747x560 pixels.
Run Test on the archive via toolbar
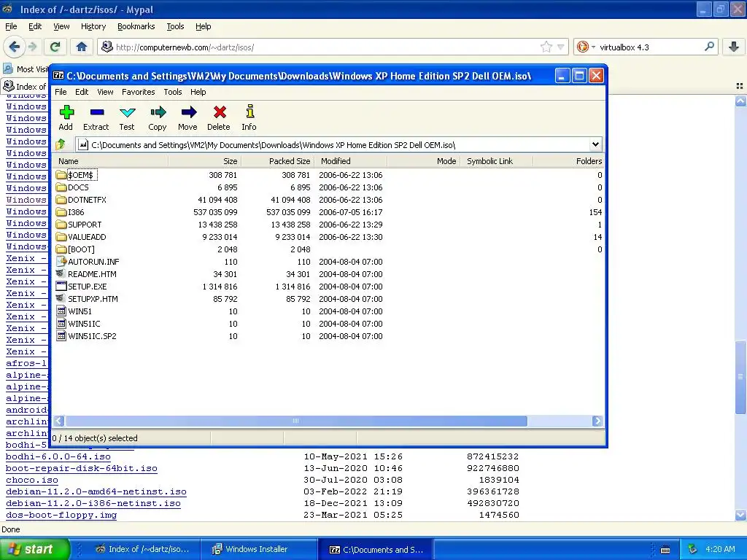point(127,117)
